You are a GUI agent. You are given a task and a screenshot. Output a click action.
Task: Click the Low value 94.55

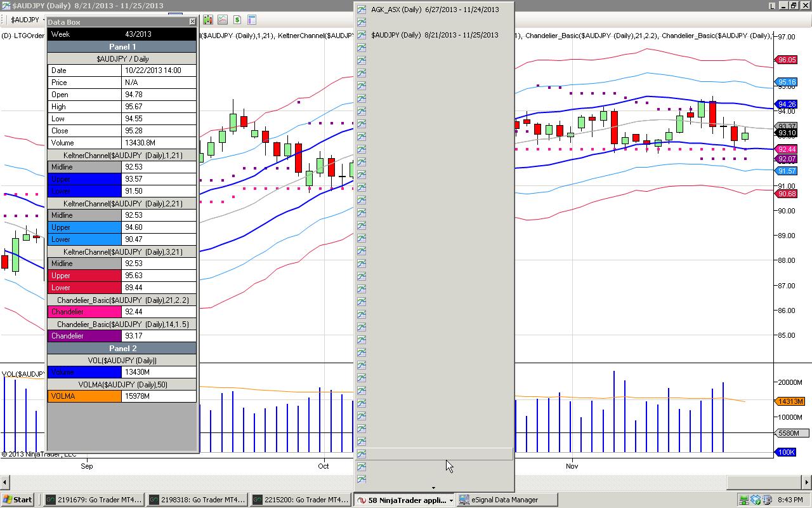159,119
